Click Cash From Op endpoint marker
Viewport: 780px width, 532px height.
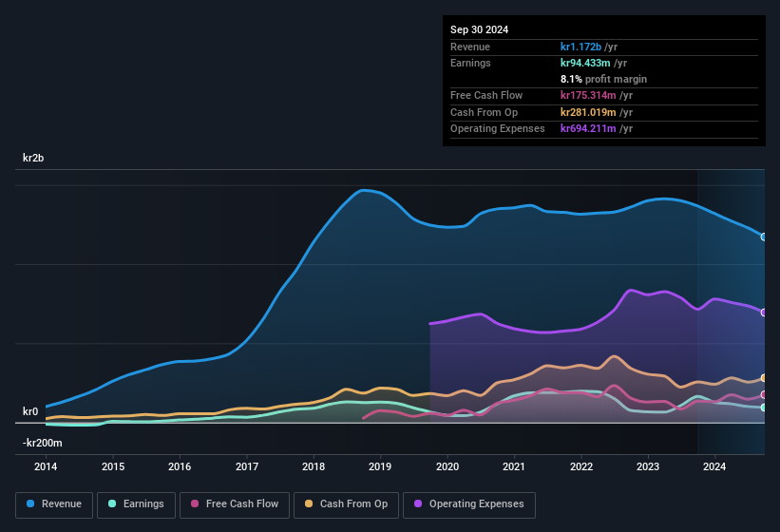pos(764,378)
